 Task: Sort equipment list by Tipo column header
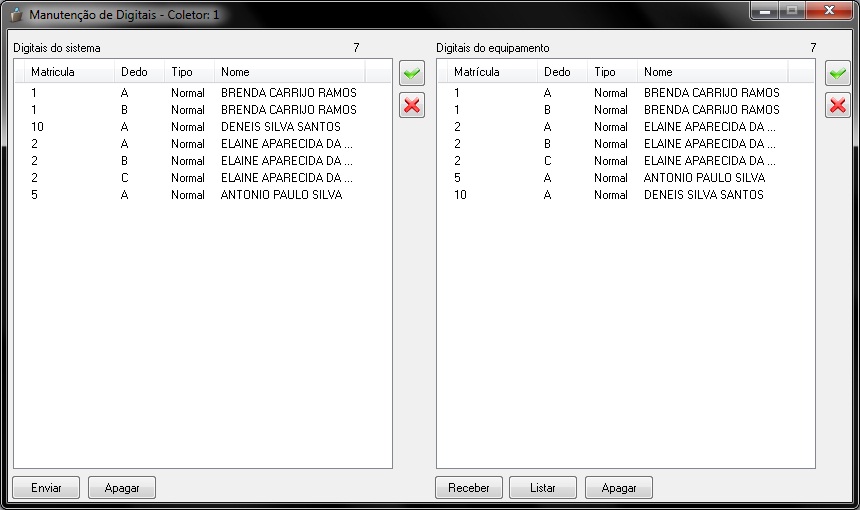tap(611, 72)
